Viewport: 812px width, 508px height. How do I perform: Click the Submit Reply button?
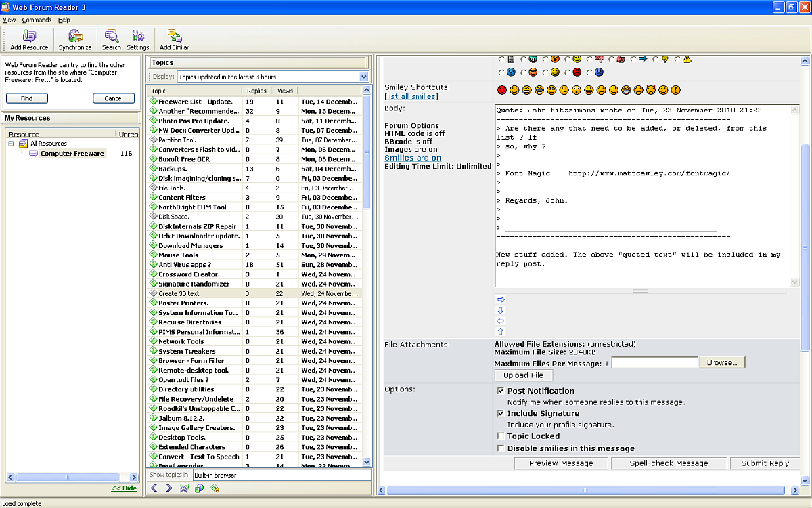(x=765, y=463)
